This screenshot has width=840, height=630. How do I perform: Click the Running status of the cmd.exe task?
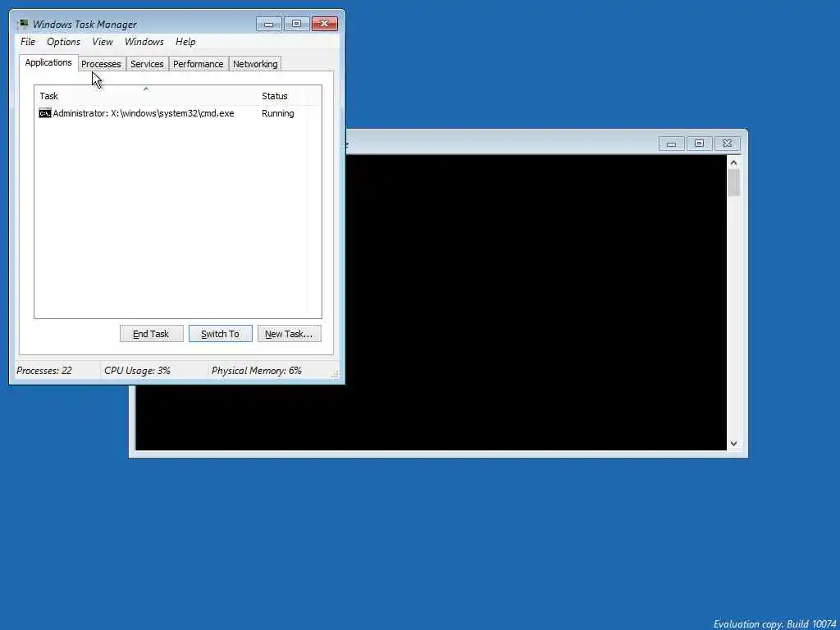[277, 113]
